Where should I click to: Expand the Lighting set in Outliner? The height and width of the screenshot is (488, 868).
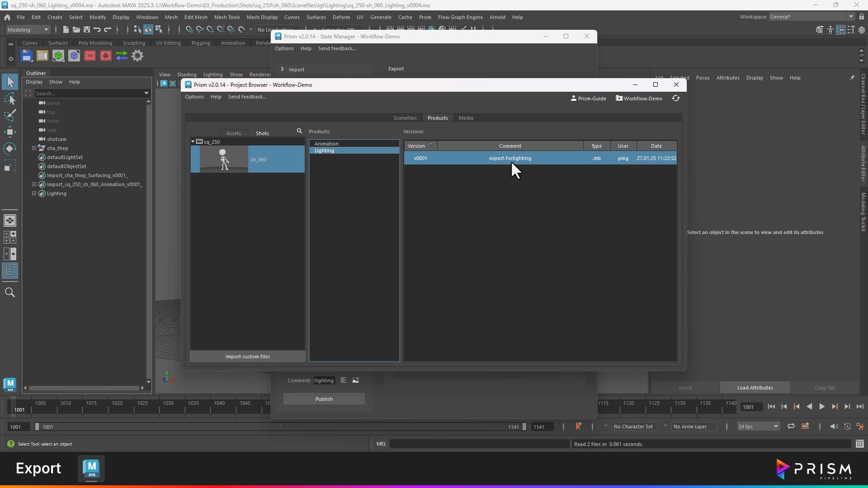tap(34, 193)
